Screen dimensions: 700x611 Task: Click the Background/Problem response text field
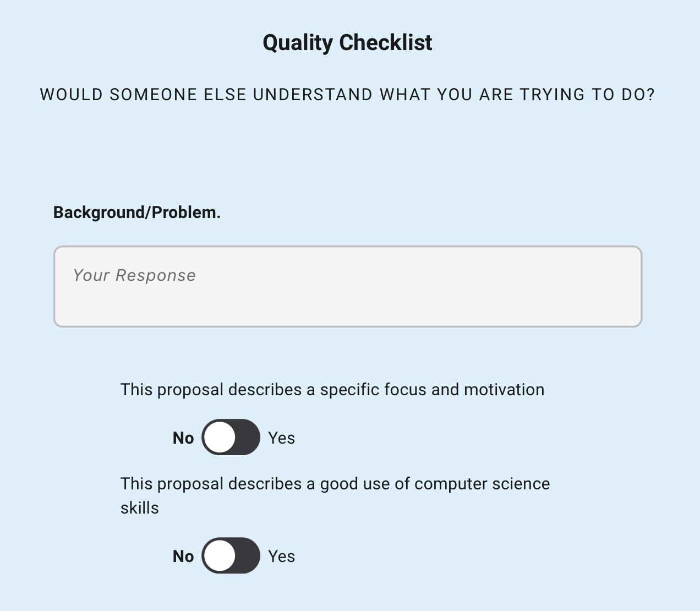348,286
